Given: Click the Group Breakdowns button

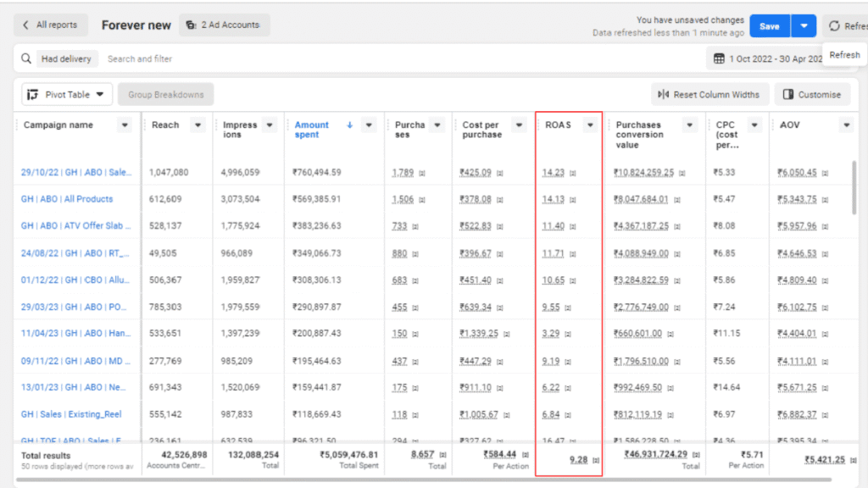Looking at the screenshot, I should 165,95.
